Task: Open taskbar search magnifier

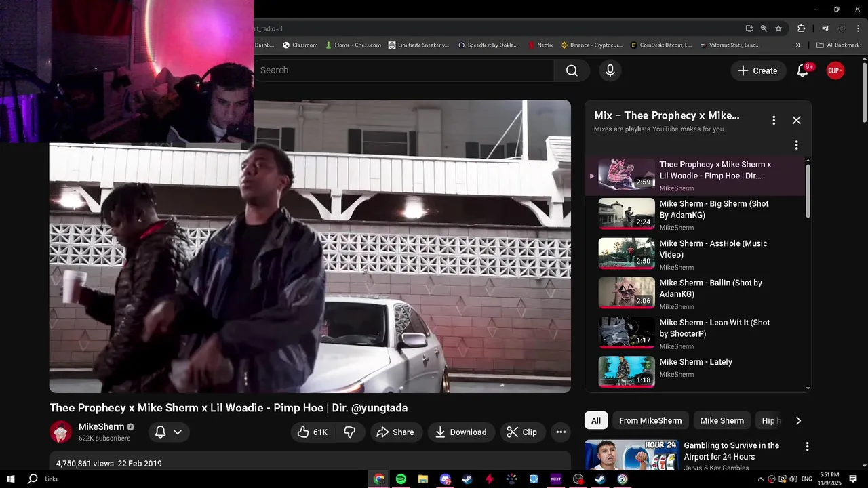Action: pyautogui.click(x=33, y=479)
